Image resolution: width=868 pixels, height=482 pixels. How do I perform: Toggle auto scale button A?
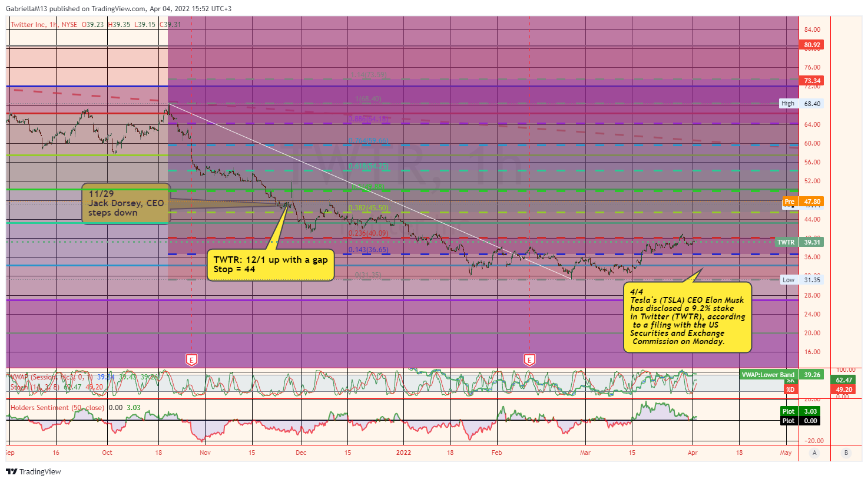point(815,453)
